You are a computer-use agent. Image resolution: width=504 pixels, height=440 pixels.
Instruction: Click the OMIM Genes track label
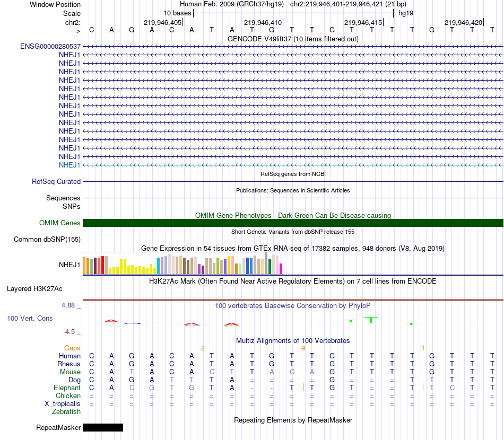click(x=60, y=223)
